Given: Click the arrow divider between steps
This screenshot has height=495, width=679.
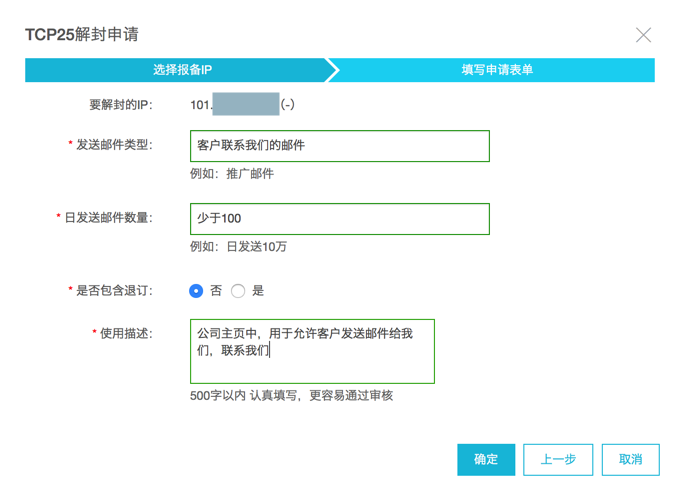Looking at the screenshot, I should [x=333, y=70].
